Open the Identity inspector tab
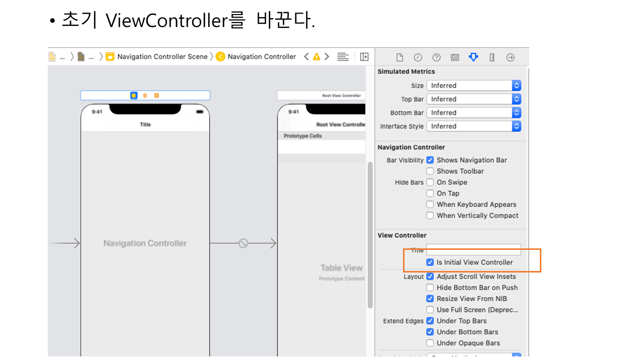 455,57
